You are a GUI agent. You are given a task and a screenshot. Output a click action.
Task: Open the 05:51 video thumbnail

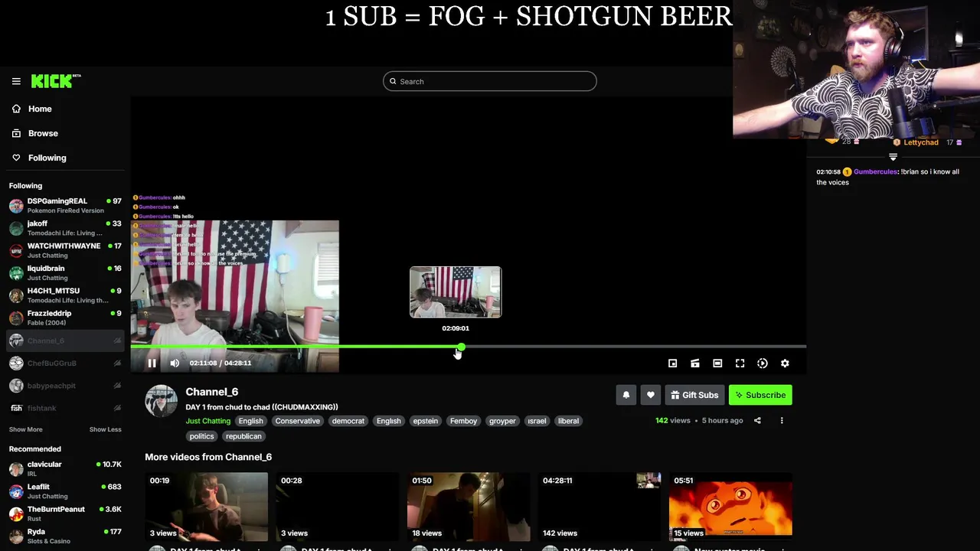(x=730, y=507)
